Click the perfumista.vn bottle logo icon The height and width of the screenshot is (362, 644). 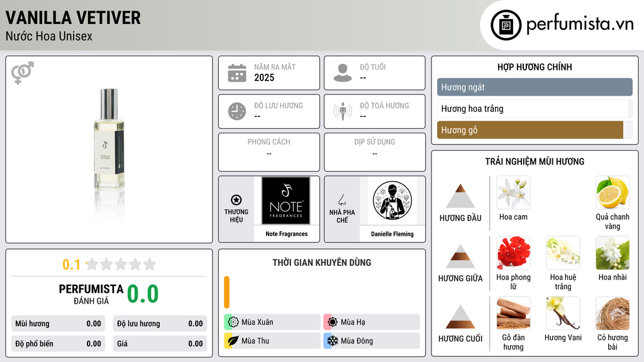coord(506,25)
